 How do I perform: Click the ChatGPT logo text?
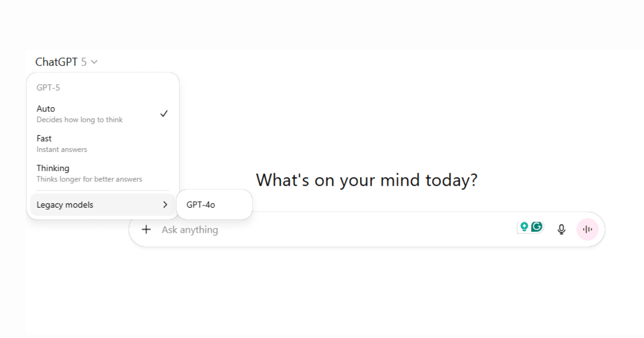tap(60, 62)
